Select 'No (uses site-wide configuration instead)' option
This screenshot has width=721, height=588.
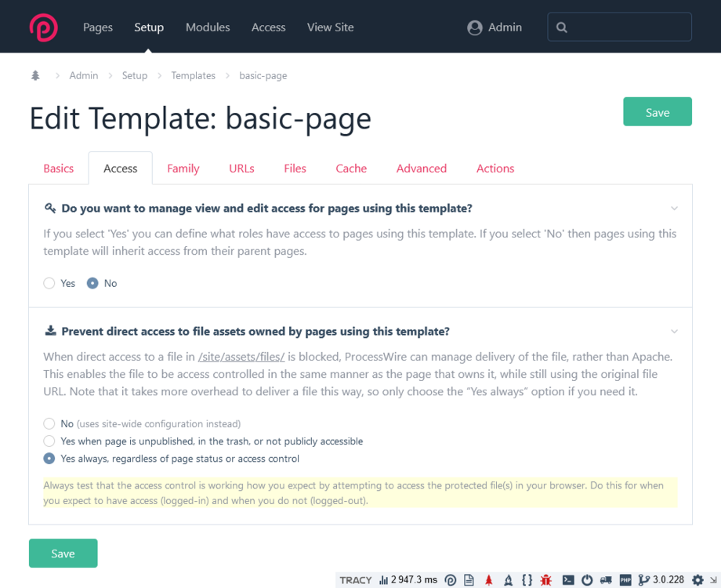click(49, 423)
